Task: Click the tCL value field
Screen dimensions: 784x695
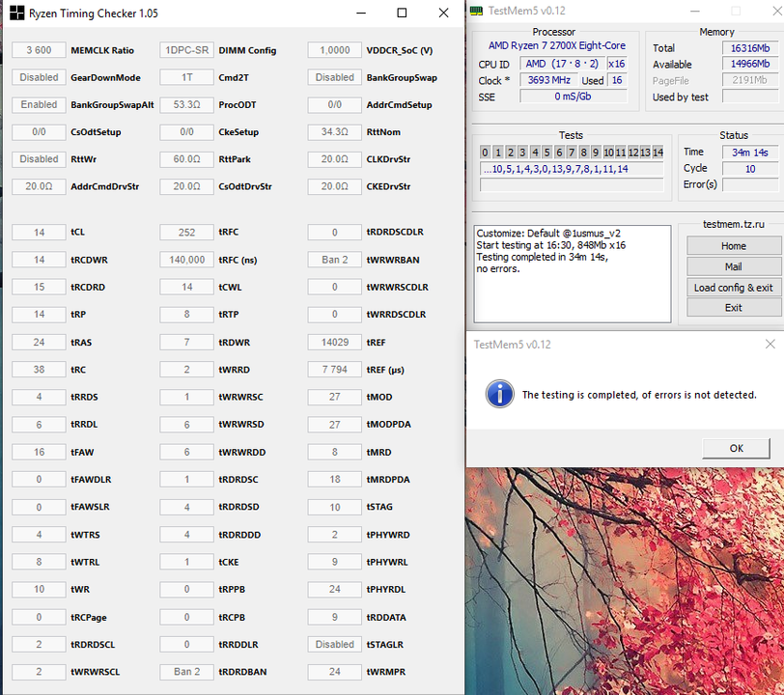Action: [x=39, y=233]
